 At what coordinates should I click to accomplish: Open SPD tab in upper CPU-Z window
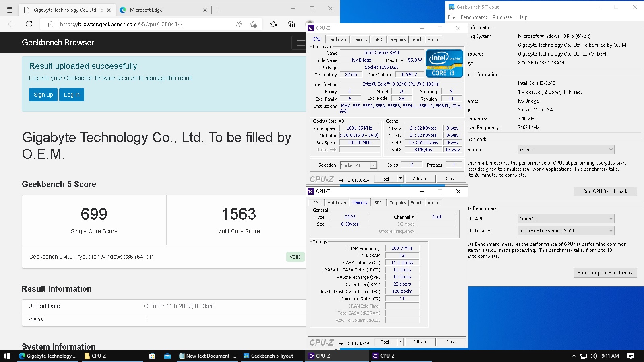pos(378,39)
